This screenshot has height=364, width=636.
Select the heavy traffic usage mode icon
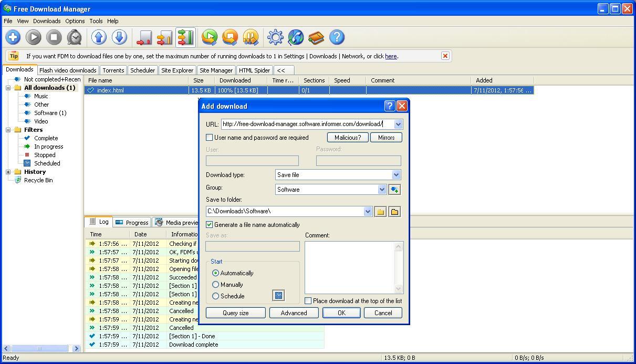pos(185,37)
